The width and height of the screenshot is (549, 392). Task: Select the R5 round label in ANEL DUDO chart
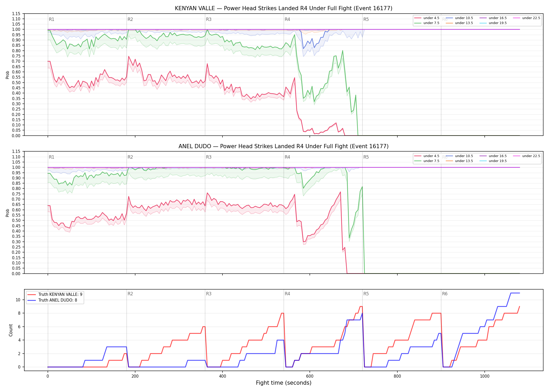click(x=366, y=157)
